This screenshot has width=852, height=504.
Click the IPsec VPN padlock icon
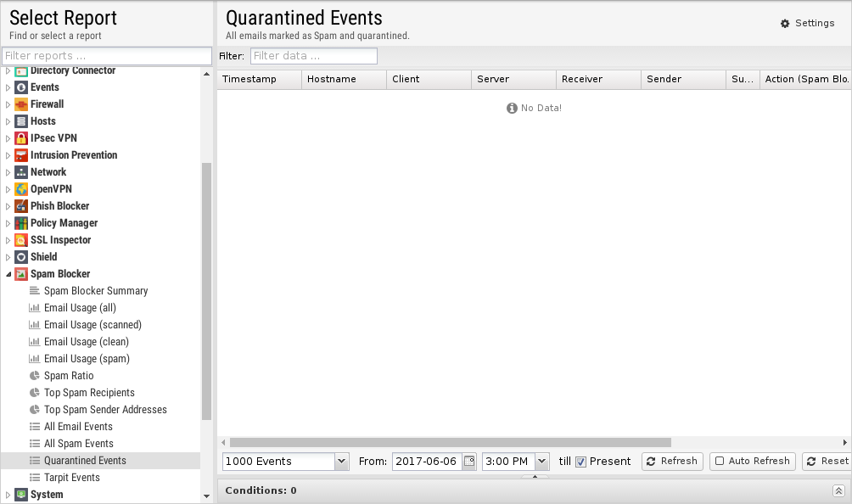(21, 138)
